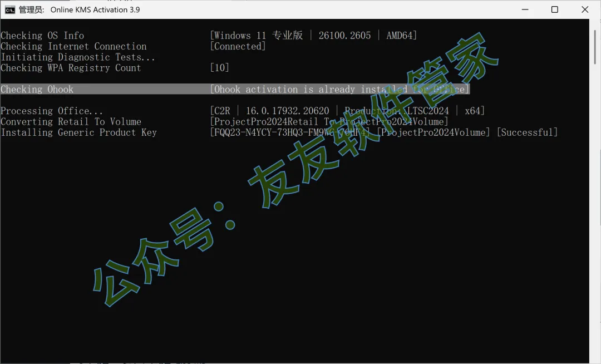The image size is (601, 364).
Task: Click the '[C2R | 16.0.17932.20620' version text
Action: click(x=269, y=111)
